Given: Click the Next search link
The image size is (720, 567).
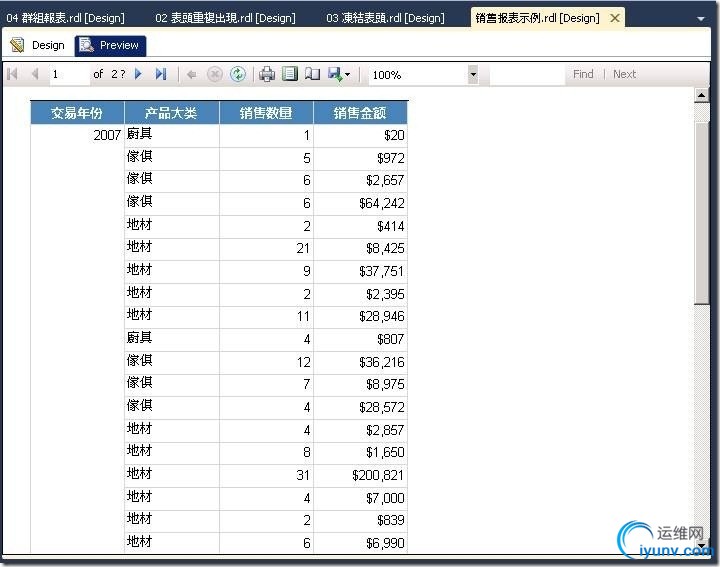Looking at the screenshot, I should [x=624, y=74].
